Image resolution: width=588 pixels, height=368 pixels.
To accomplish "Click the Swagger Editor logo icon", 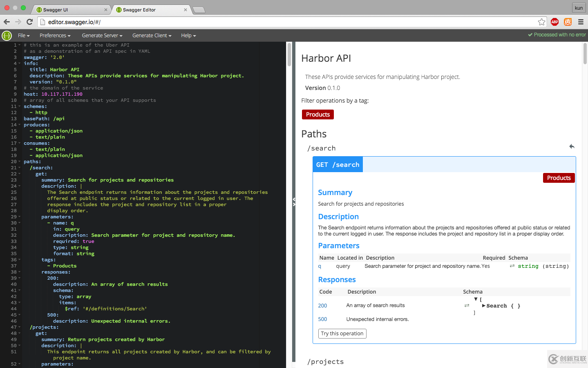I will (x=7, y=36).
